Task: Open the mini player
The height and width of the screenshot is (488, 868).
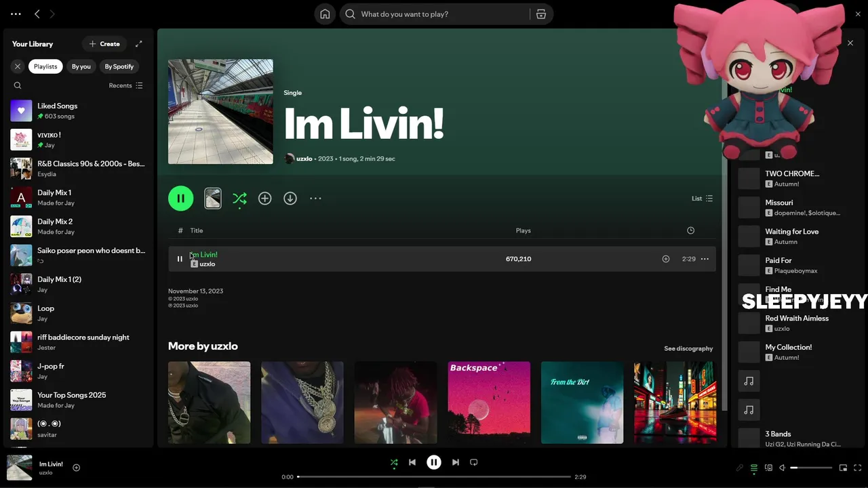Action: (x=844, y=468)
